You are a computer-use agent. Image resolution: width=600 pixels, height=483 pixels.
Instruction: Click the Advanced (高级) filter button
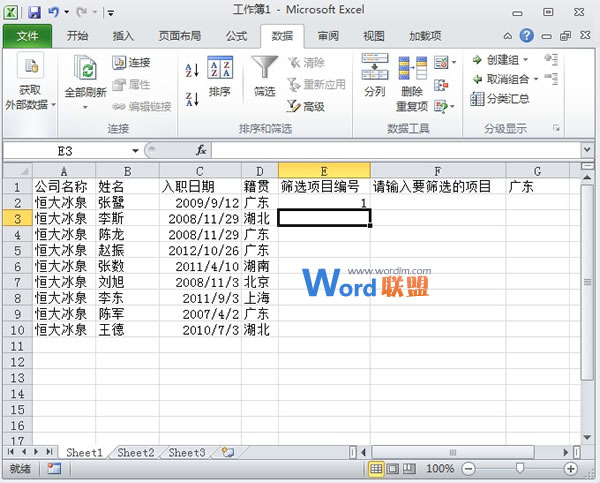pyautogui.click(x=306, y=106)
